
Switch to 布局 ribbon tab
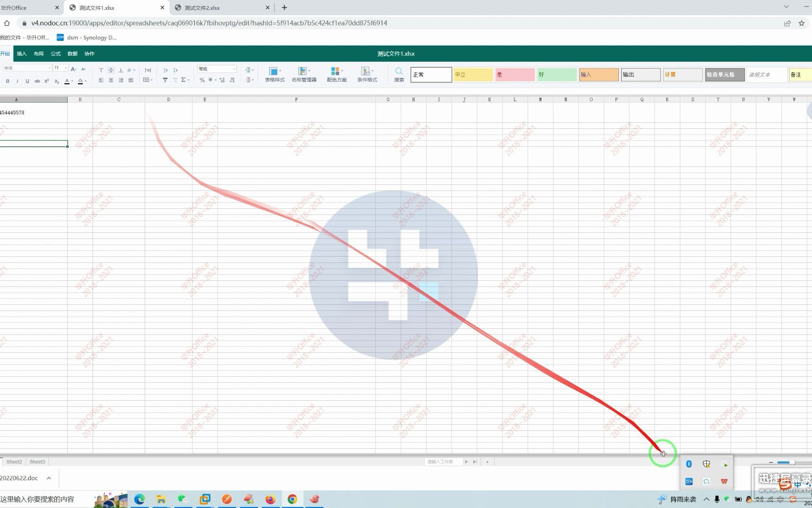click(x=39, y=54)
